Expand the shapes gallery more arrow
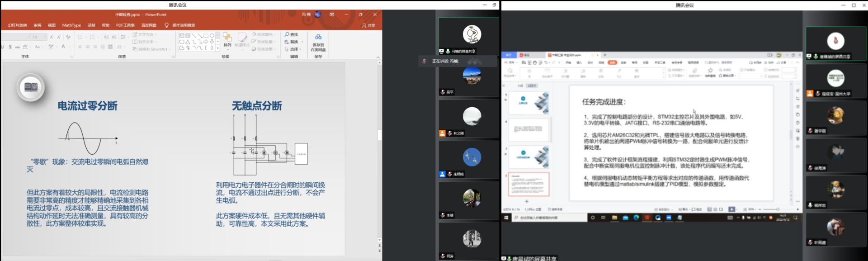This screenshot has height=261, width=868. pos(217,48)
